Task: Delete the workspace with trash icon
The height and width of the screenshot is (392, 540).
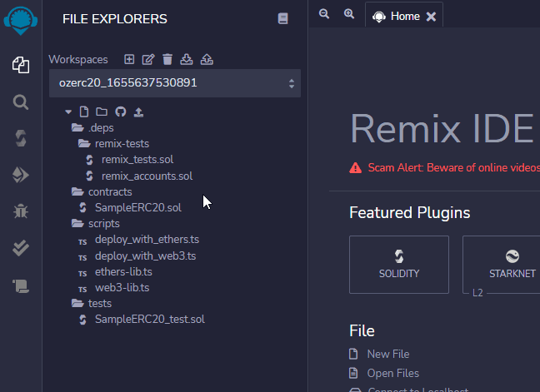Action: 167,59
